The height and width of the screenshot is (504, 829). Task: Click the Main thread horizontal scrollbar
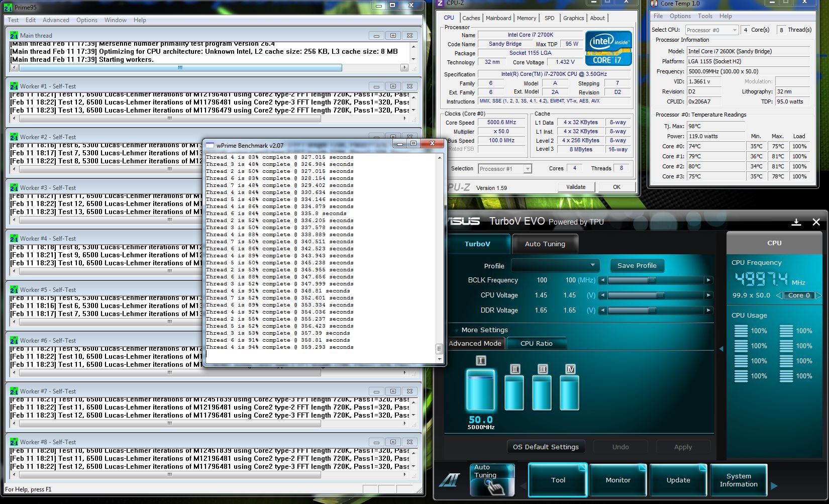coord(180,67)
